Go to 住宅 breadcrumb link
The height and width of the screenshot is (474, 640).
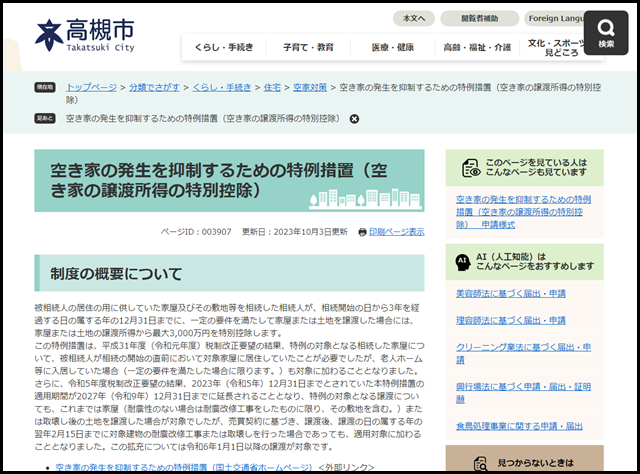(x=272, y=87)
